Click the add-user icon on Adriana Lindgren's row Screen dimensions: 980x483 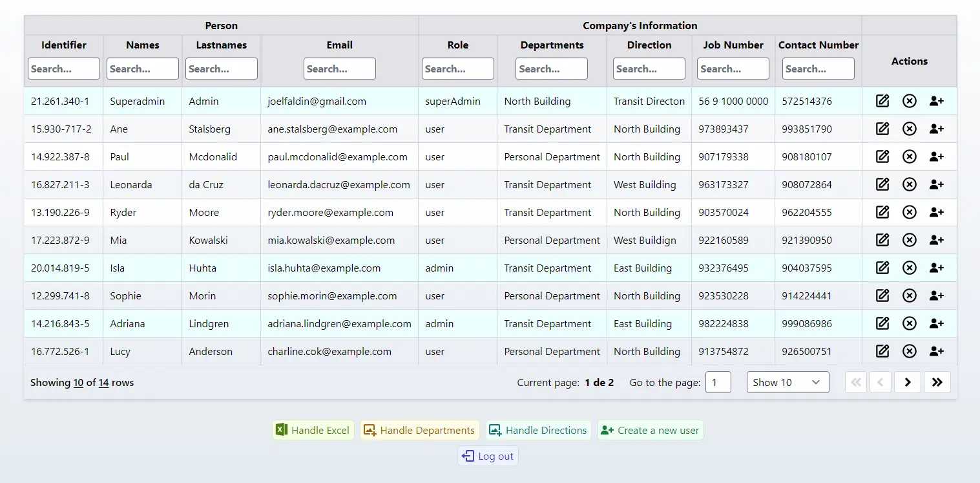point(937,323)
